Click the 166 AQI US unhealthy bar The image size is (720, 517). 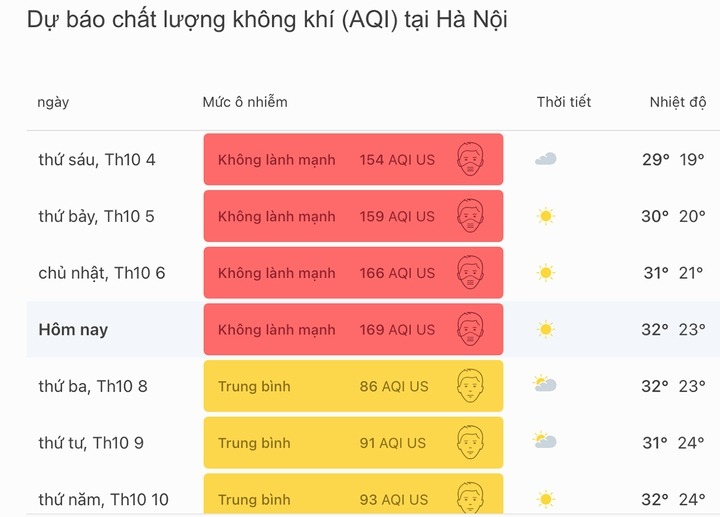click(353, 273)
